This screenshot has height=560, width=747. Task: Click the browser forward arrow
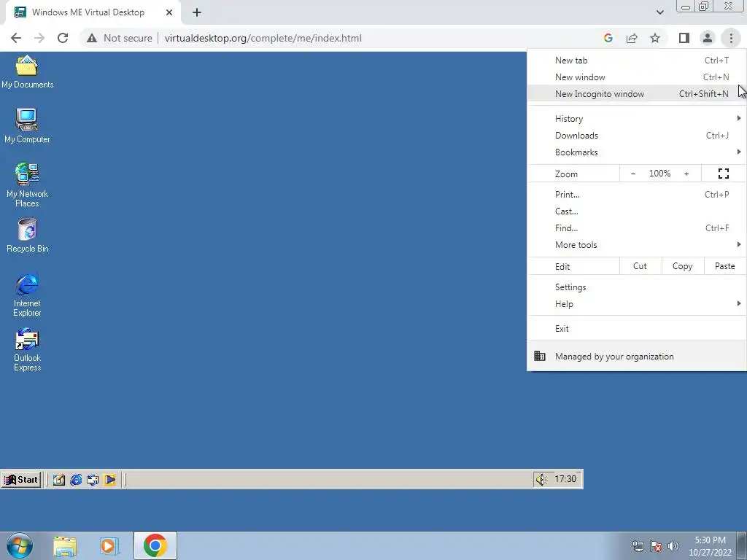click(x=39, y=38)
